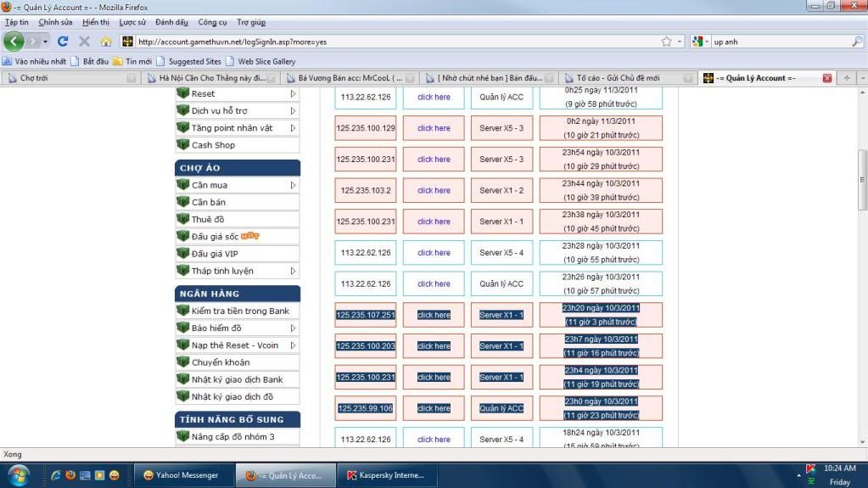Expand Dịch vụ hỗ trợ submenu arrow
The height and width of the screenshot is (488, 868).
[x=293, y=111]
